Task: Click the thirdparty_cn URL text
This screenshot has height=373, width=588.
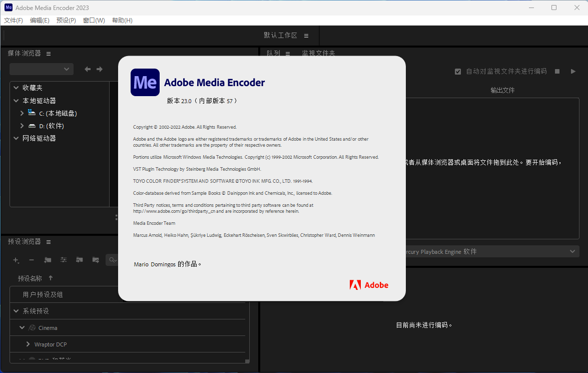Action: pyautogui.click(x=174, y=211)
